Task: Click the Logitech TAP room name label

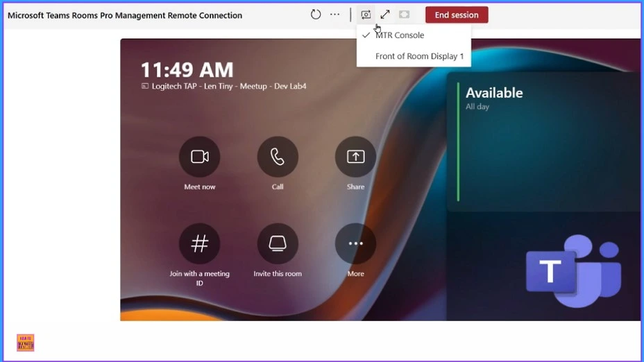Action: pyautogui.click(x=223, y=87)
